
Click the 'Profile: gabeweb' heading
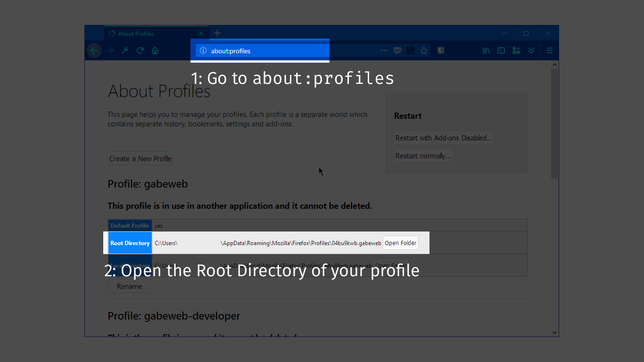(x=148, y=184)
